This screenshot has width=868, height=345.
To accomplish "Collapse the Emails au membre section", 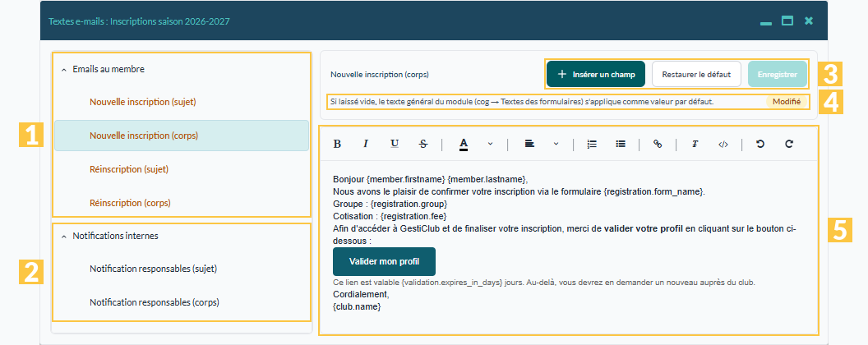I will [x=63, y=70].
